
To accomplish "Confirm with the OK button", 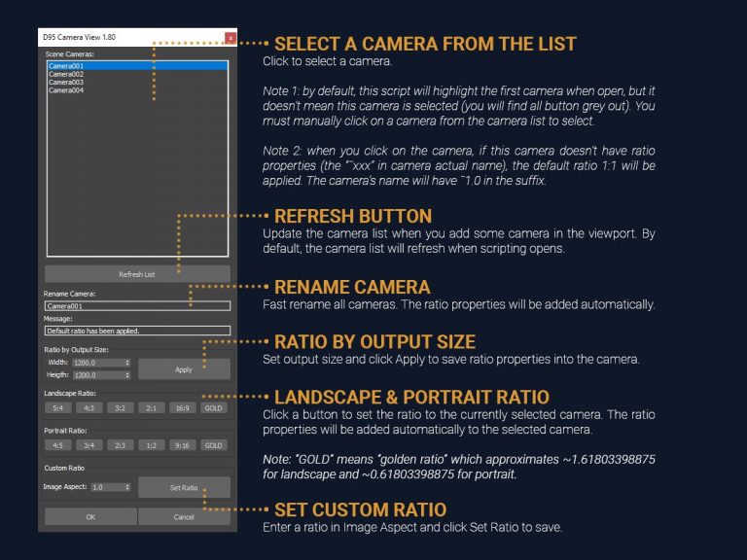I will (89, 517).
